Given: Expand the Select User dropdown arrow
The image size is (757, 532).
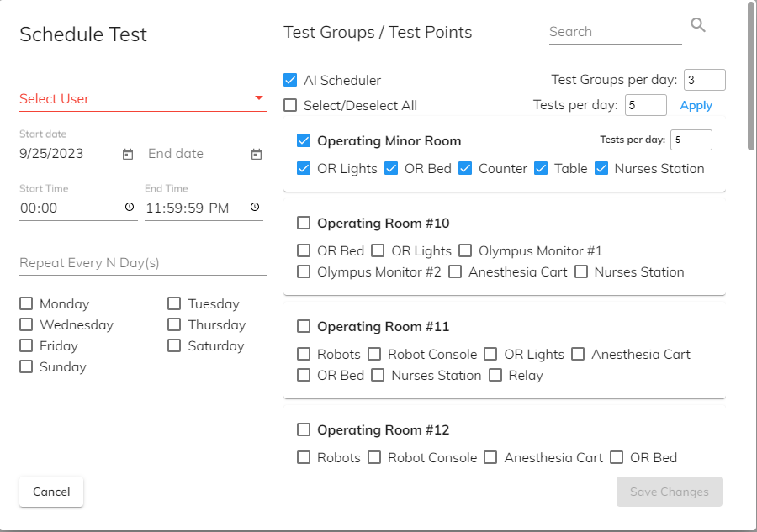Looking at the screenshot, I should (259, 98).
